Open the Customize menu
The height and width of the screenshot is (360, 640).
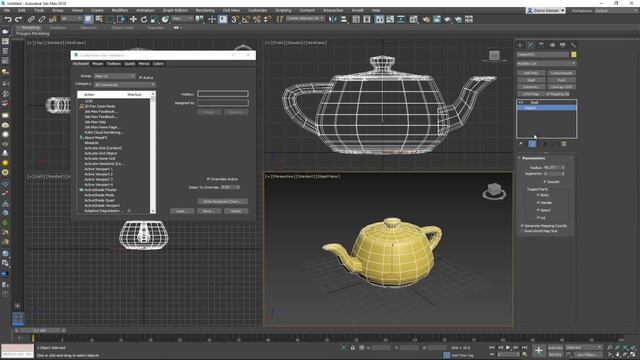[257, 10]
